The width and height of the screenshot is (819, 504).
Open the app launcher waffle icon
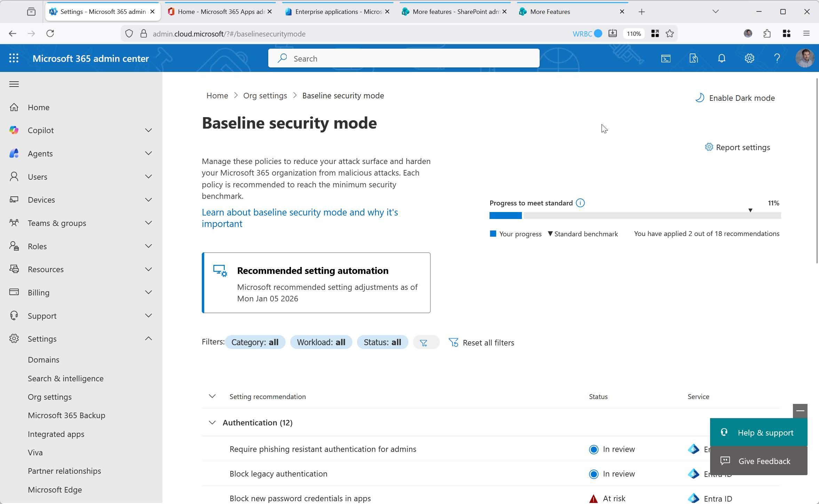(14, 58)
